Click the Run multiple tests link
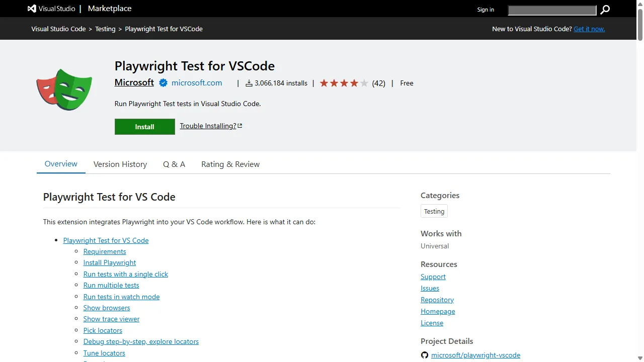Screen dimensions: 644x362 pos(111,285)
